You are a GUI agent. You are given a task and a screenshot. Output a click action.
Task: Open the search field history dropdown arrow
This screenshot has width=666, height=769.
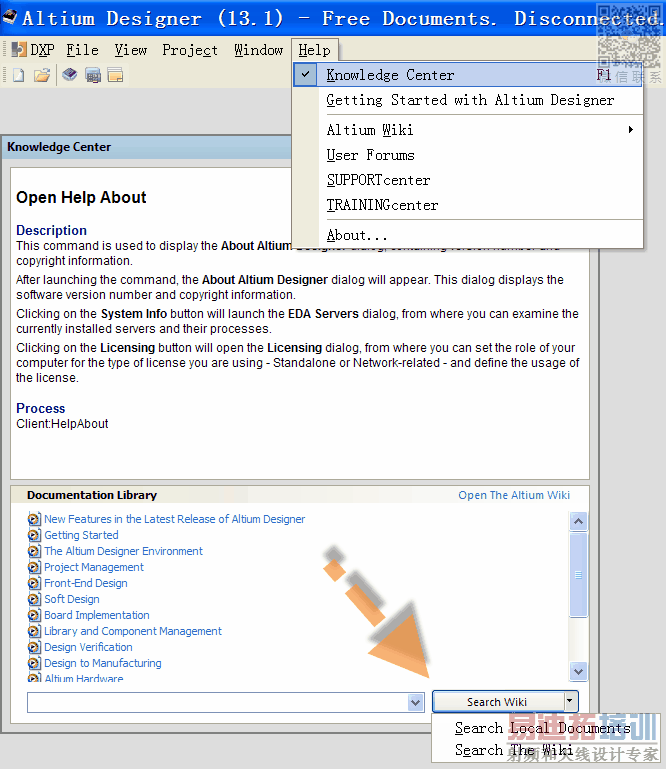pos(415,702)
